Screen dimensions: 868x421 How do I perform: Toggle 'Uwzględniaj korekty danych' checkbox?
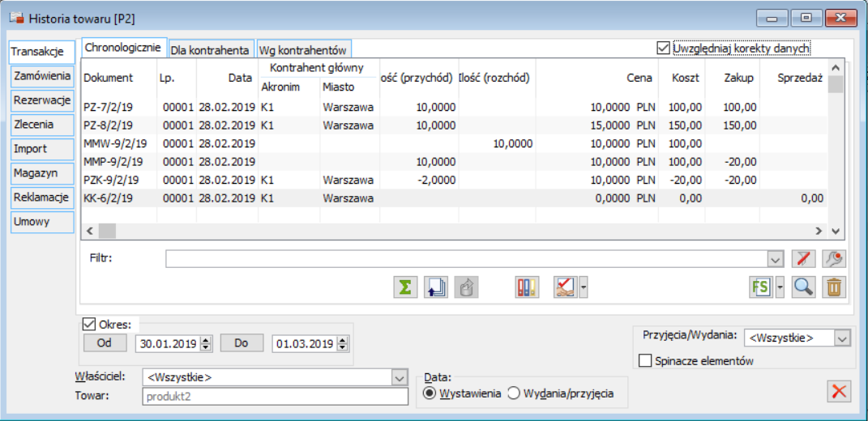click(664, 48)
